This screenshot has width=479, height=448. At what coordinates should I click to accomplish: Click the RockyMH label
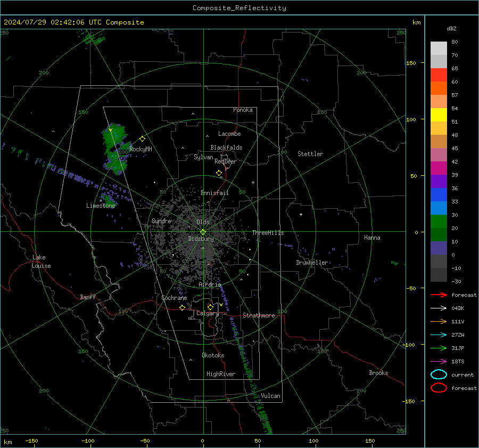click(141, 149)
